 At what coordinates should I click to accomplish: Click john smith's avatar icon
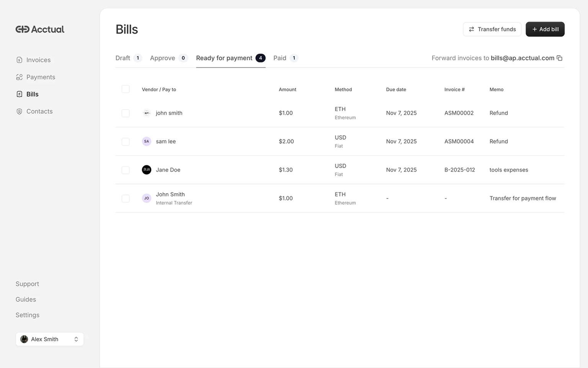147,113
